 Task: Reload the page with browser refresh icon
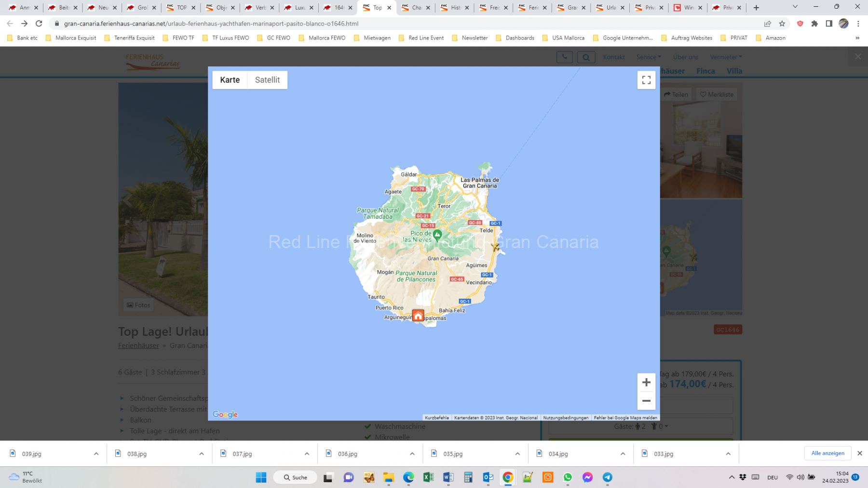(x=39, y=24)
